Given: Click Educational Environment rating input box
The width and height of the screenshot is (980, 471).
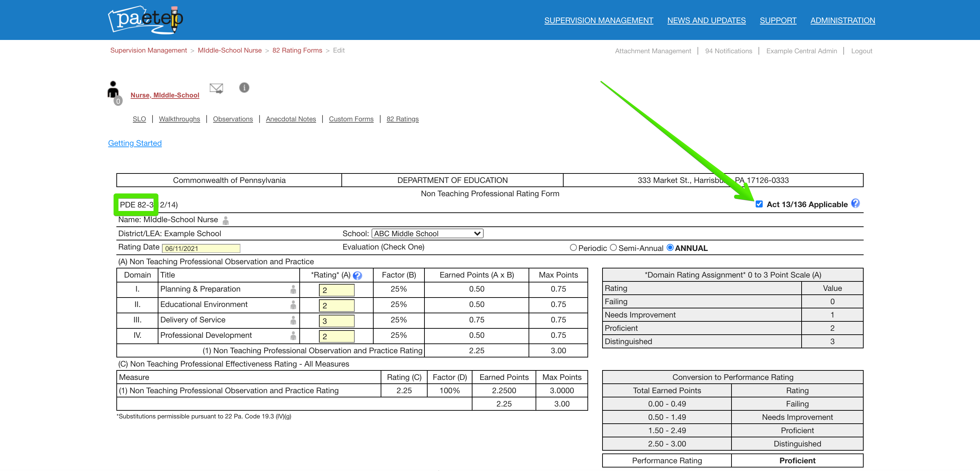Looking at the screenshot, I should tap(336, 305).
